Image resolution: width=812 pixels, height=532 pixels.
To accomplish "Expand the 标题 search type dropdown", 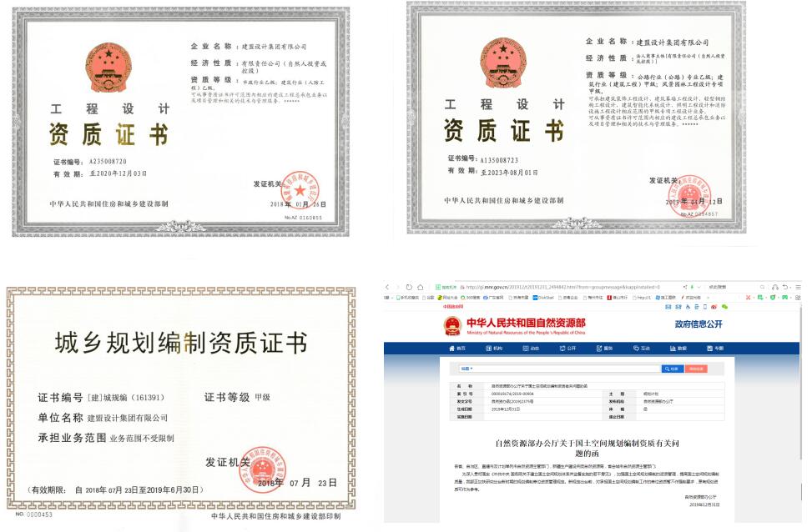I will [467, 368].
